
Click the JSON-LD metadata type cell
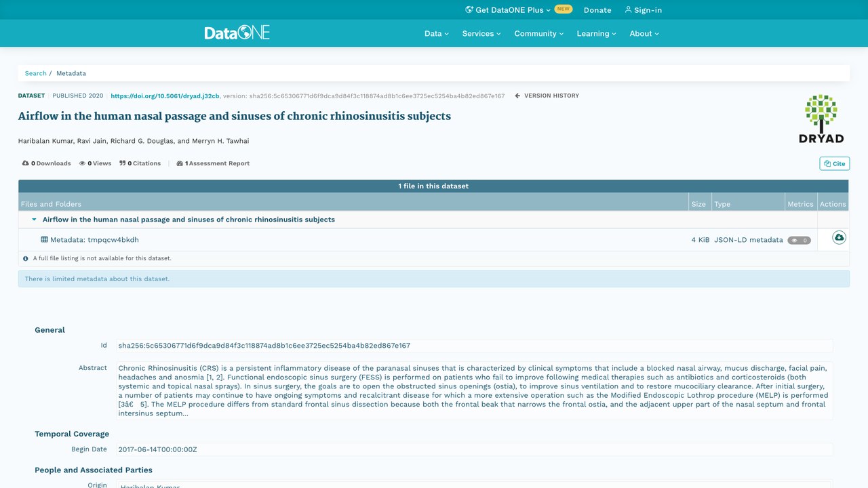[749, 240]
